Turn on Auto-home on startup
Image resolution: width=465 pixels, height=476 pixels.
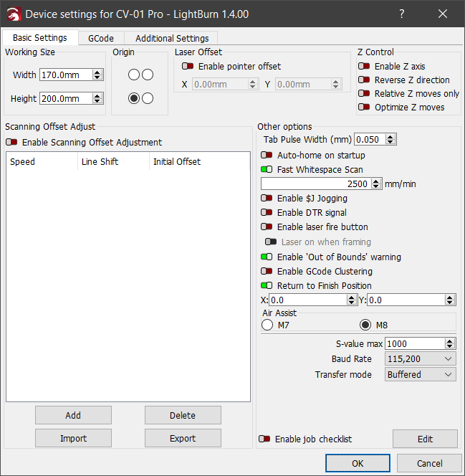267,155
